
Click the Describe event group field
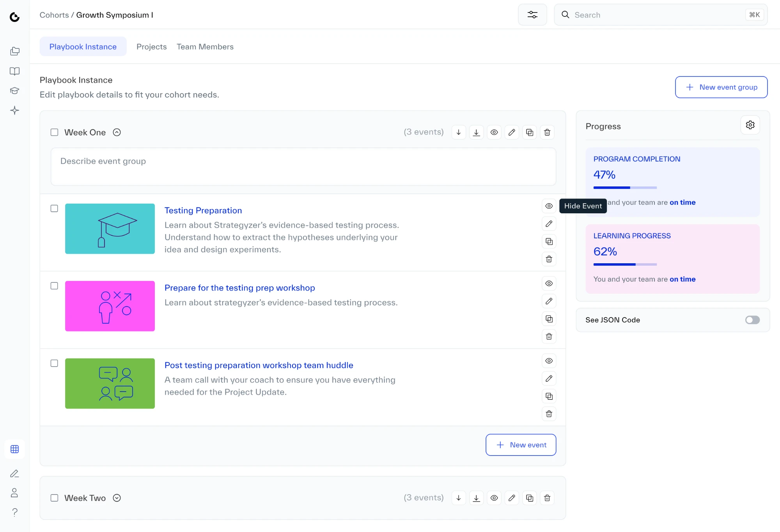point(303,167)
